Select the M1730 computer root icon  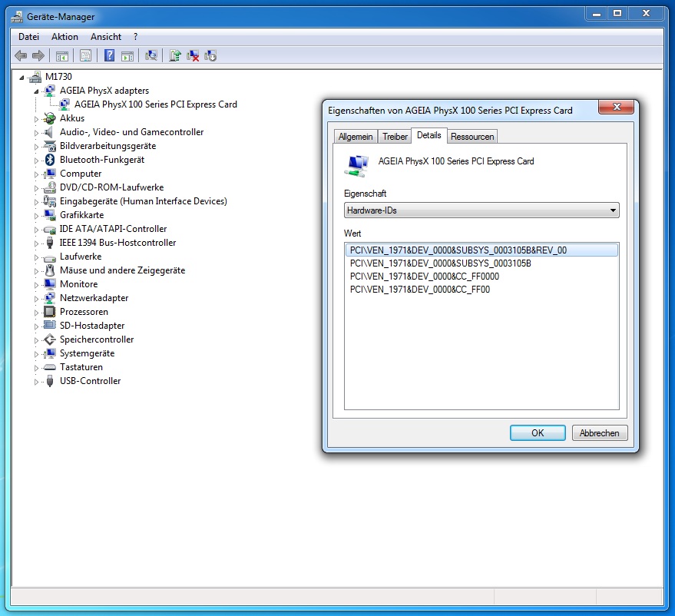click(35, 77)
